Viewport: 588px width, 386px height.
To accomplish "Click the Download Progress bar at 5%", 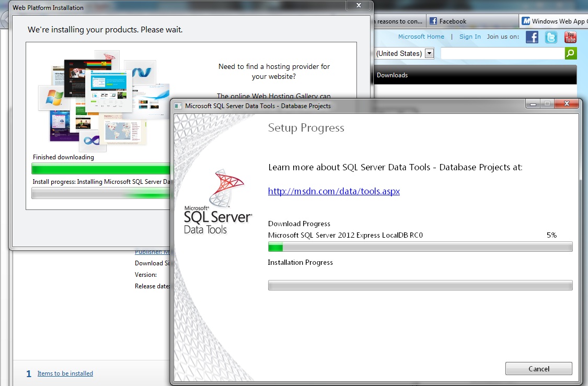I will click(420, 247).
